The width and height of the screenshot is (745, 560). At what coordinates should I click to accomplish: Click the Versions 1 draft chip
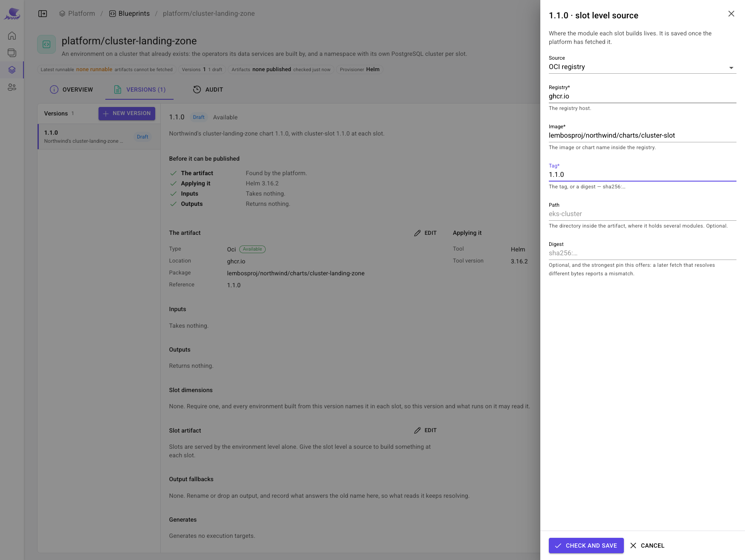coord(202,69)
